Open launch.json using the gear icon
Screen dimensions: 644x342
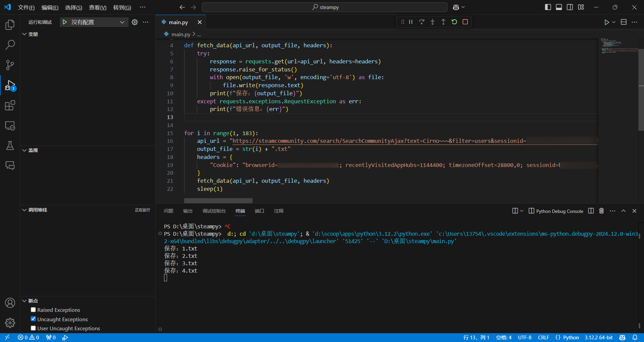pos(135,22)
